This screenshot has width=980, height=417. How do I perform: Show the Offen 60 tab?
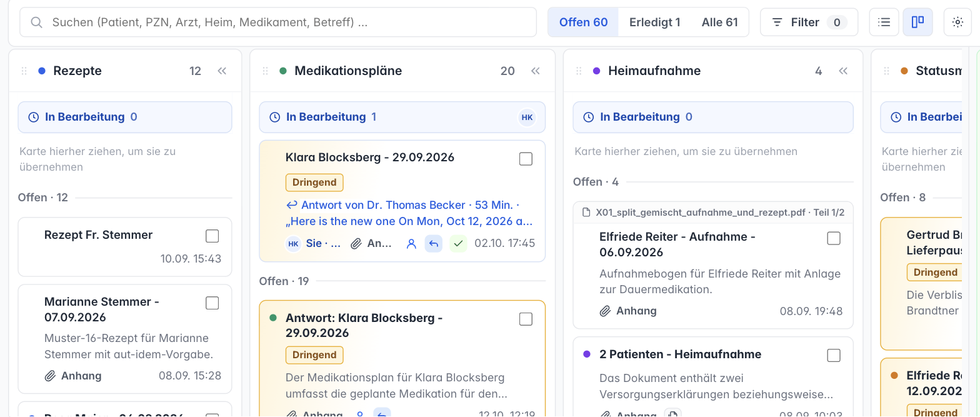coord(583,23)
